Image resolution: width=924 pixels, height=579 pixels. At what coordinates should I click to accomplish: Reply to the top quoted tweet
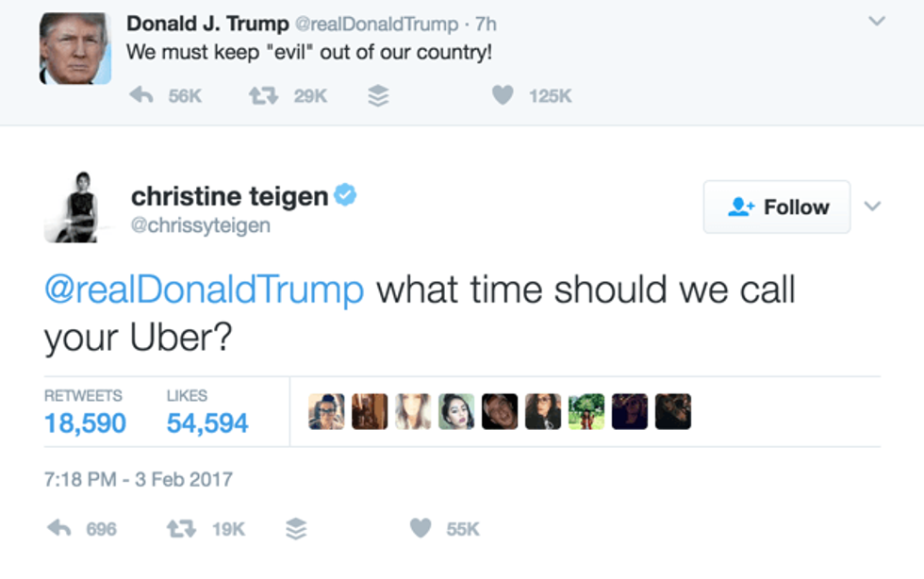(x=140, y=95)
